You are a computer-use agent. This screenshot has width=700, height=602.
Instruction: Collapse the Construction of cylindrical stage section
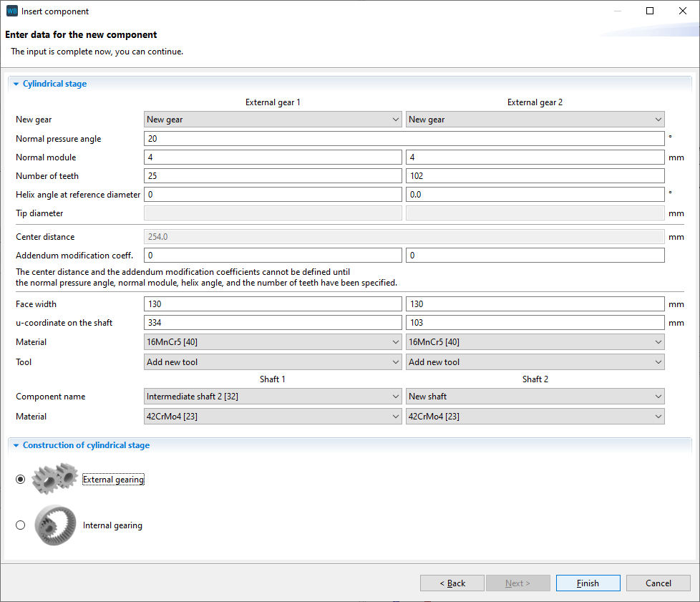[16, 445]
